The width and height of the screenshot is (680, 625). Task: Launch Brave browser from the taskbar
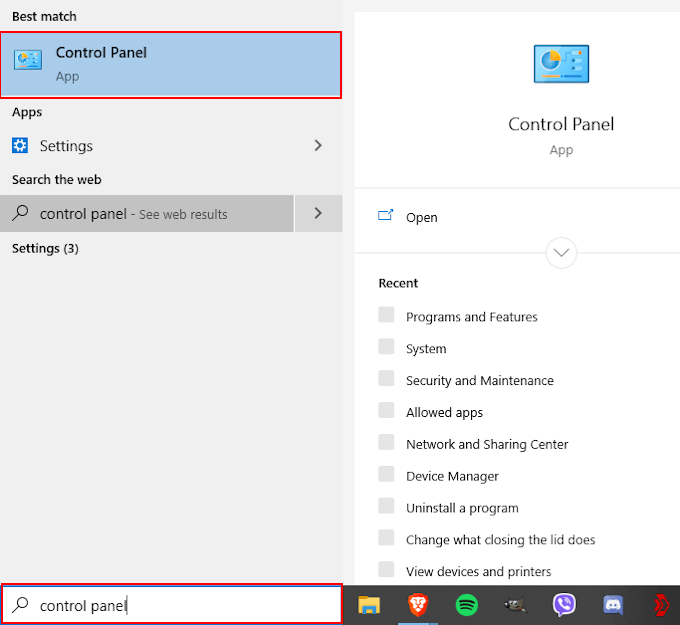click(417, 605)
